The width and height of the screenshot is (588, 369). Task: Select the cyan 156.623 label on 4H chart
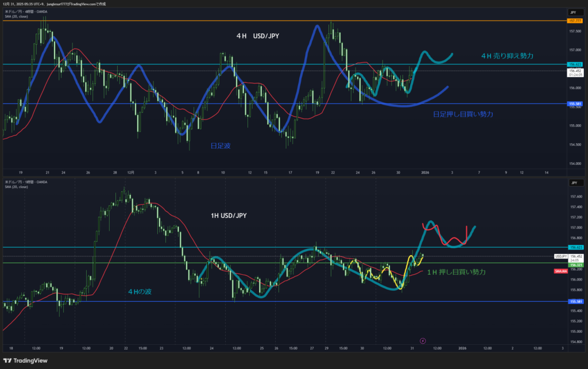pos(574,64)
